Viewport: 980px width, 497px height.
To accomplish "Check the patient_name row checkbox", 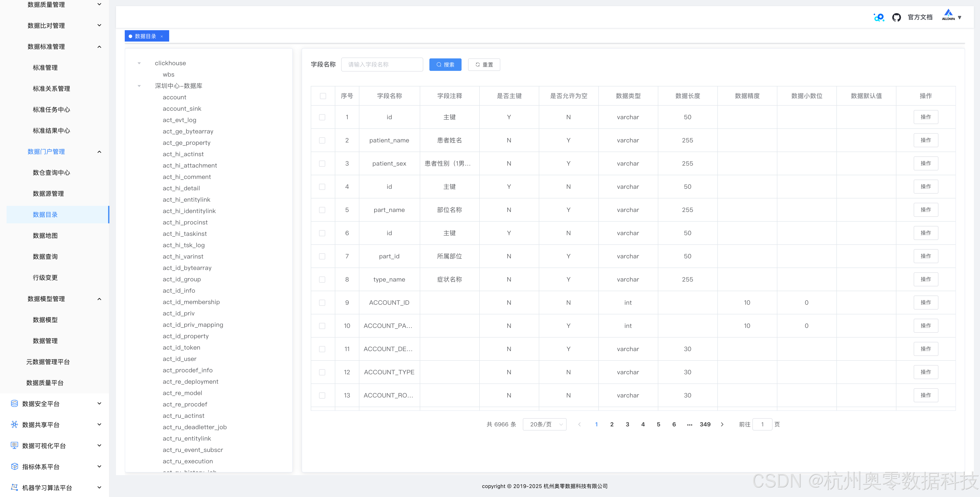I will (322, 140).
